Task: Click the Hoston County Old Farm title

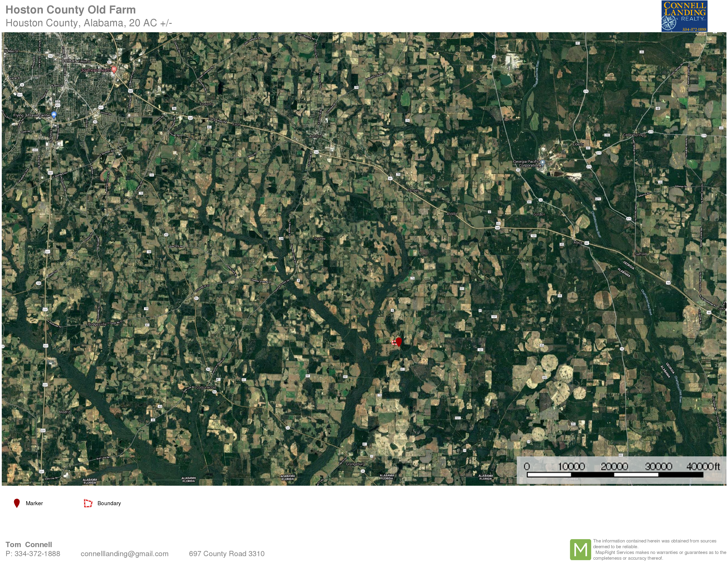Action: point(71,10)
